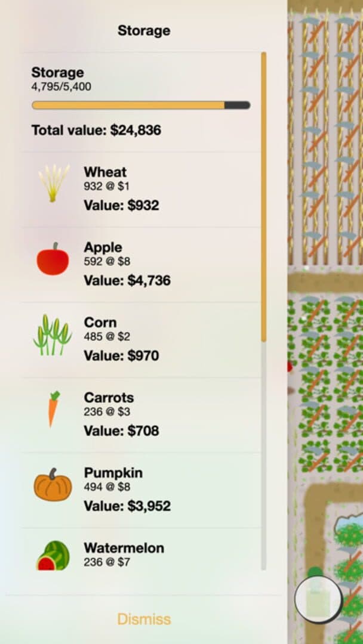Click the storage capacity progress bar
This screenshot has height=644, width=363.
141,105
